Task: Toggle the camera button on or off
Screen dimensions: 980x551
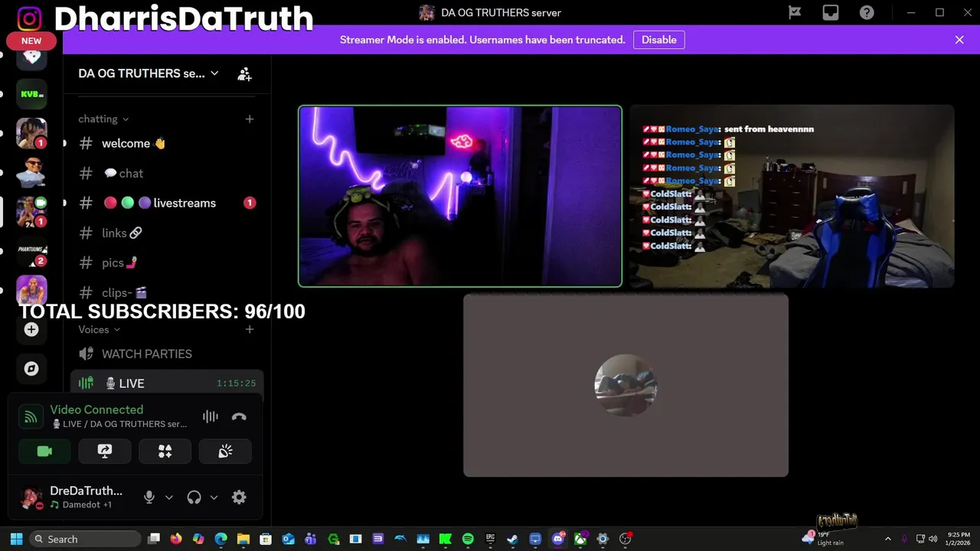Action: (44, 452)
